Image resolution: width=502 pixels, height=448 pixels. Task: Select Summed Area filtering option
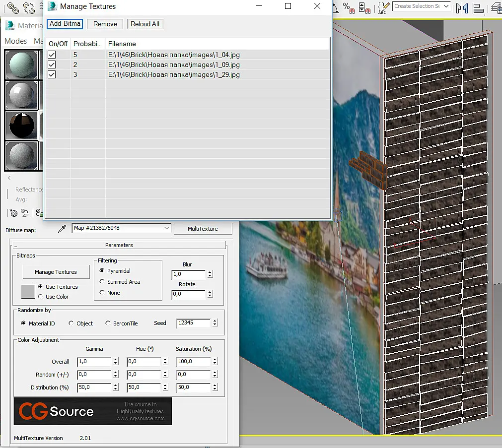102,282
